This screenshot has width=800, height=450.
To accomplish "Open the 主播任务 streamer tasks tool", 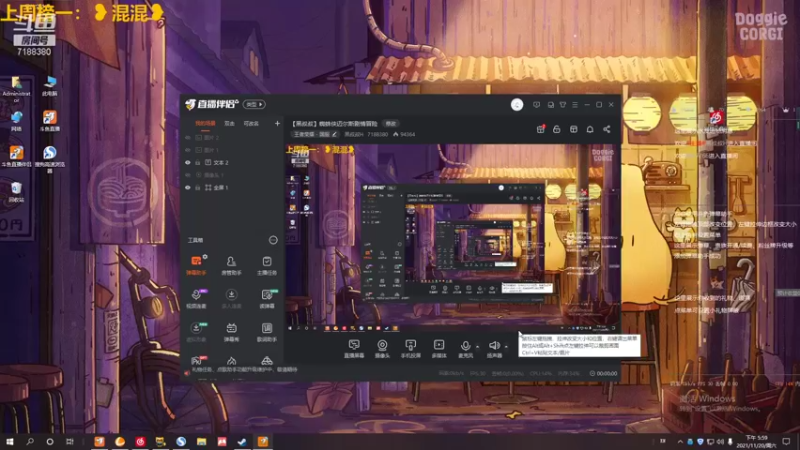I will 266,266.
